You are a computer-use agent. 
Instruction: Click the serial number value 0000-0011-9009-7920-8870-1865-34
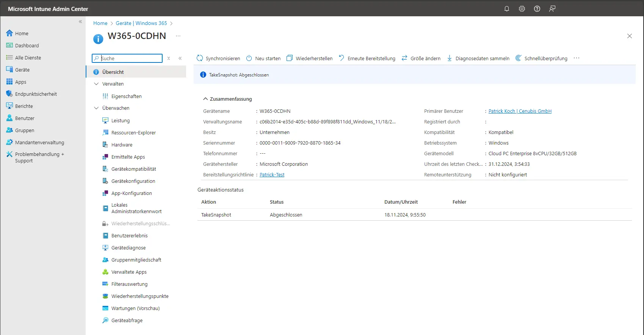click(300, 143)
